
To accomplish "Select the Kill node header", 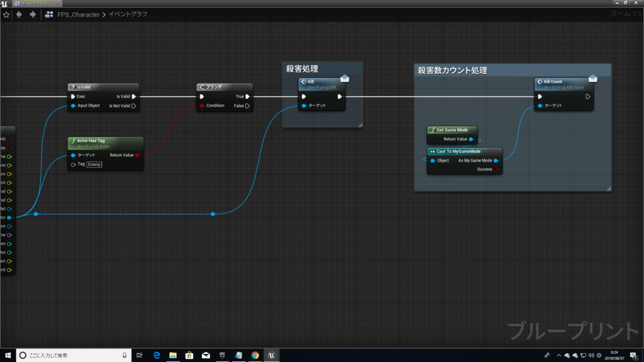I will (321, 84).
